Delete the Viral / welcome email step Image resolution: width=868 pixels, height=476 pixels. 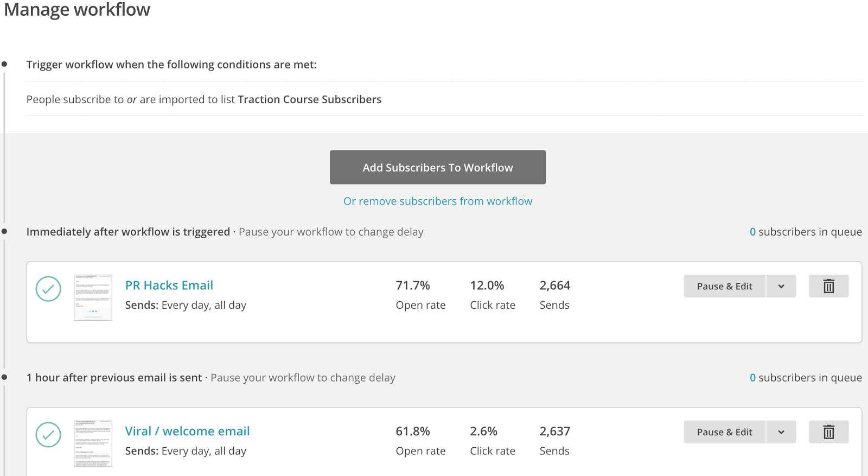pyautogui.click(x=828, y=432)
